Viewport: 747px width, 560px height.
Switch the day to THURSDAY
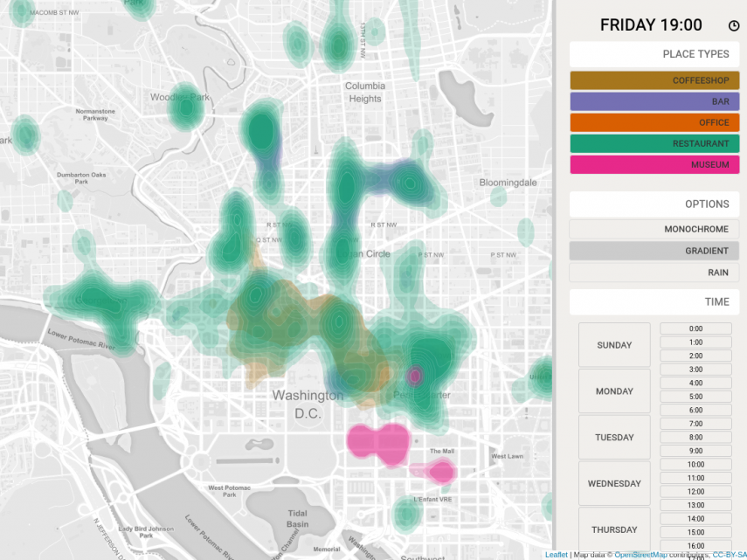[x=614, y=529]
